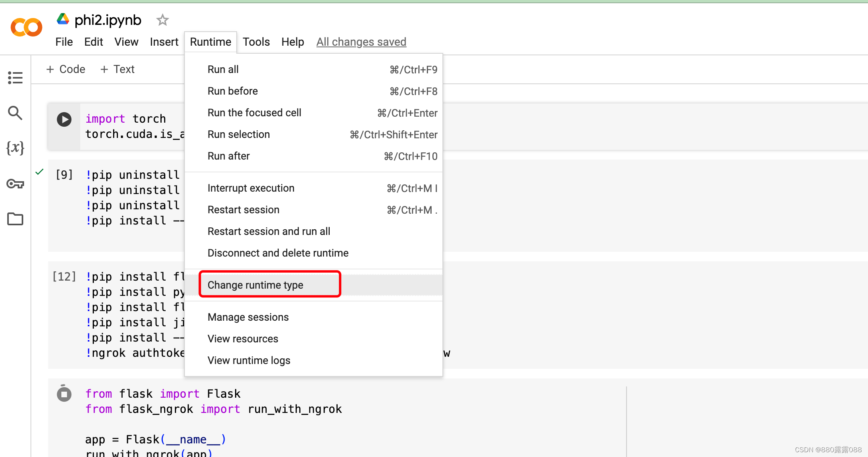Image resolution: width=868 pixels, height=457 pixels.
Task: Click the phi2.ipynb notebook title
Action: click(108, 20)
